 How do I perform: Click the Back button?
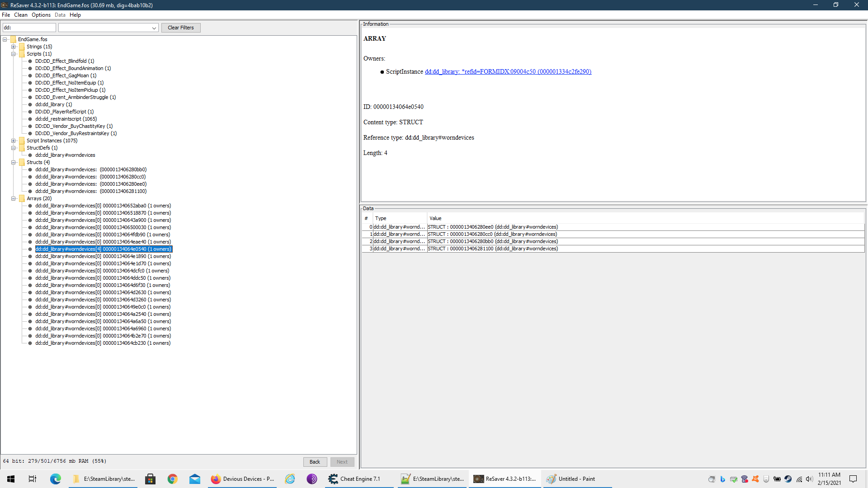(315, 462)
